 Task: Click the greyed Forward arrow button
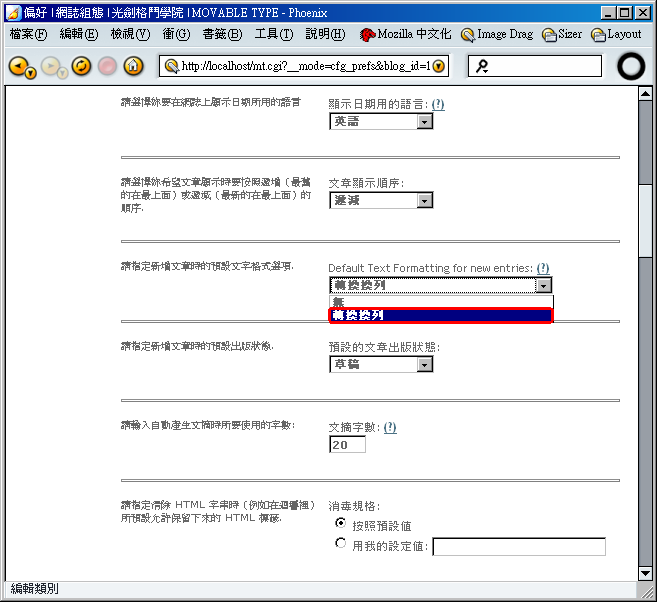tap(50, 65)
